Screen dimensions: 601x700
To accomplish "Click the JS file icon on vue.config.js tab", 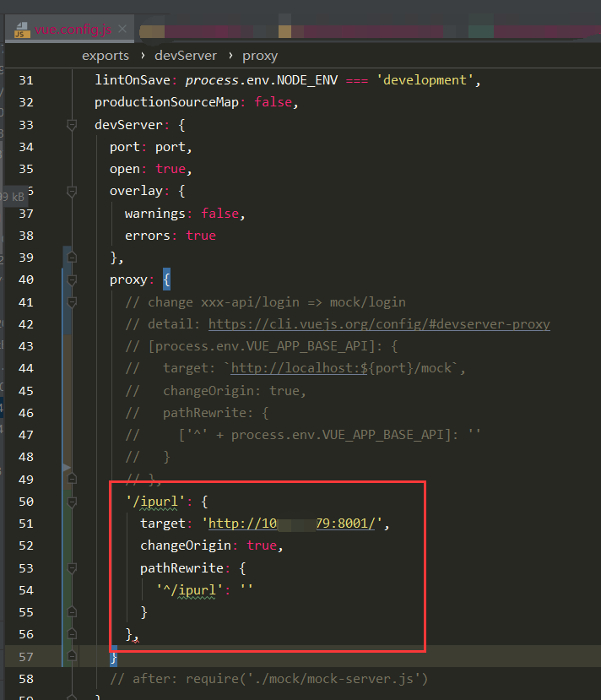I will 22,30.
